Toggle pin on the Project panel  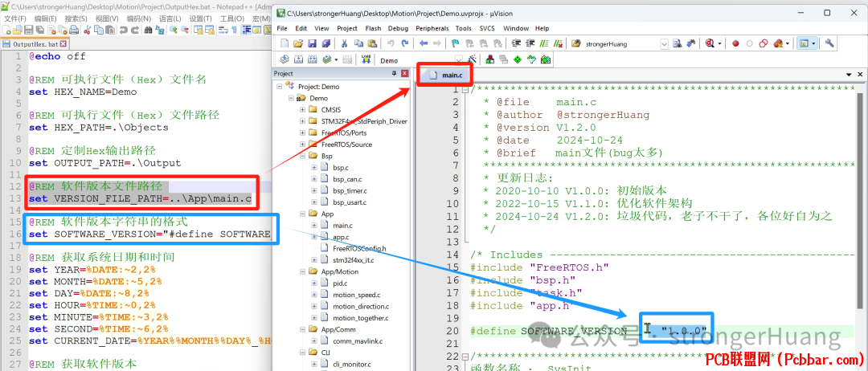[395, 73]
